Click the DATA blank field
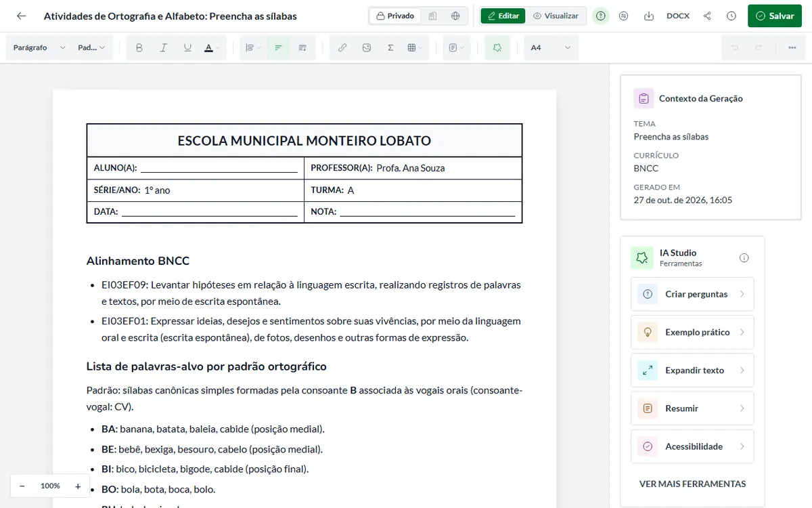The width and height of the screenshot is (812, 508). 210,212
